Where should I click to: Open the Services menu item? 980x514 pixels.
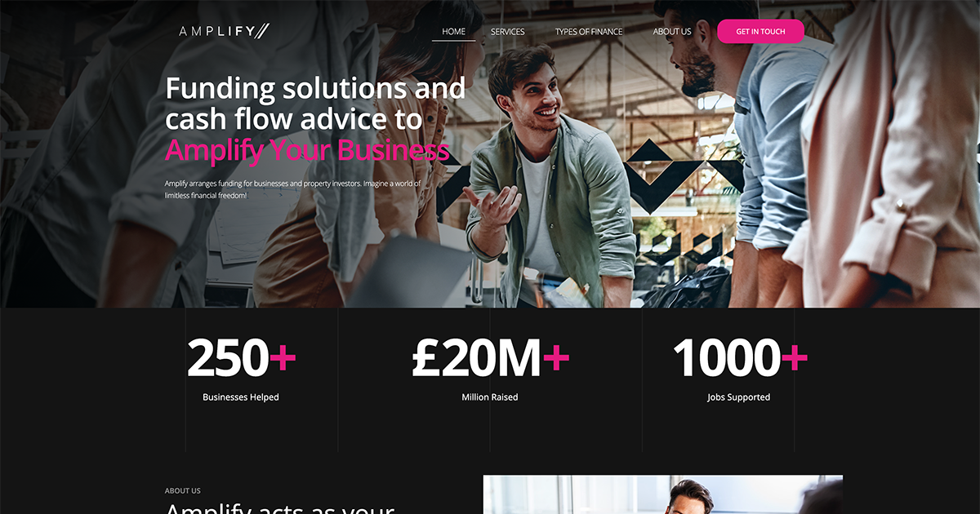coord(507,32)
